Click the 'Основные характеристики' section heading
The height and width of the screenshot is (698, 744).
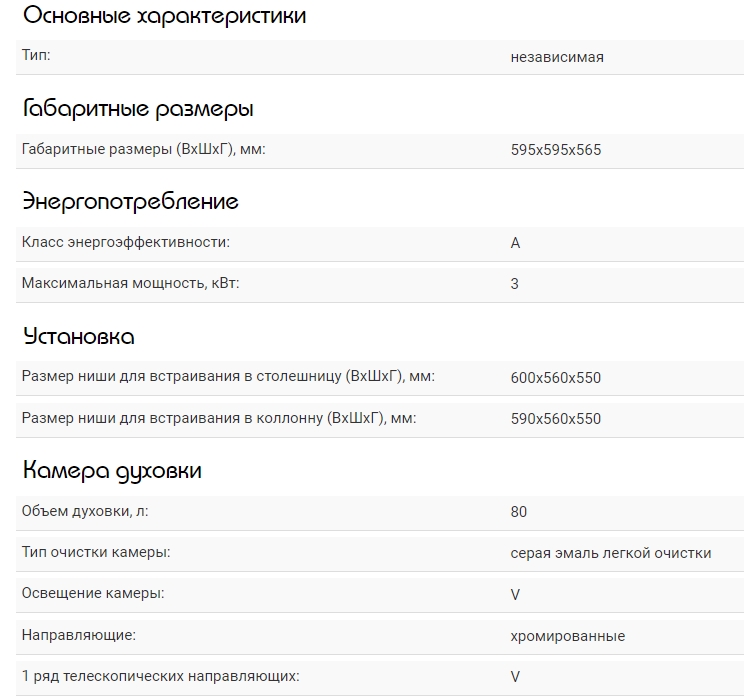tap(164, 16)
